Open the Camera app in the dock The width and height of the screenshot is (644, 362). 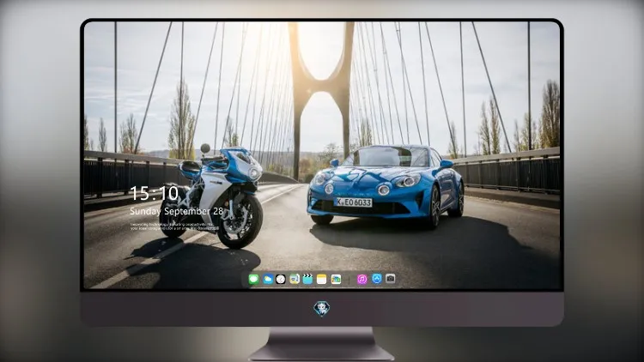[x=390, y=279]
